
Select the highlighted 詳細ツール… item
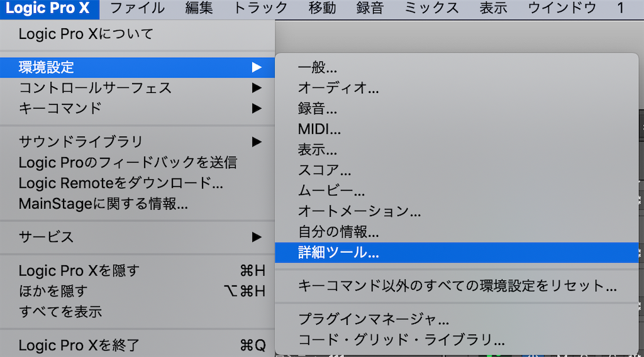point(457,253)
